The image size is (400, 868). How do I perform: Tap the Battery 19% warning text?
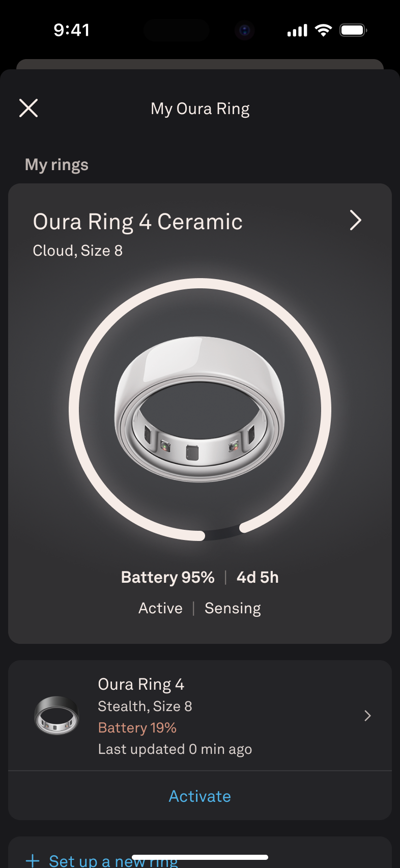[x=137, y=727]
